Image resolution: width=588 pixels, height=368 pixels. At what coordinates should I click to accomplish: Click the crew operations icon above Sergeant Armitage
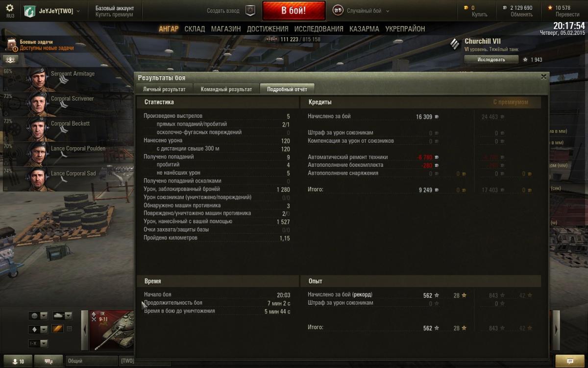[11, 60]
